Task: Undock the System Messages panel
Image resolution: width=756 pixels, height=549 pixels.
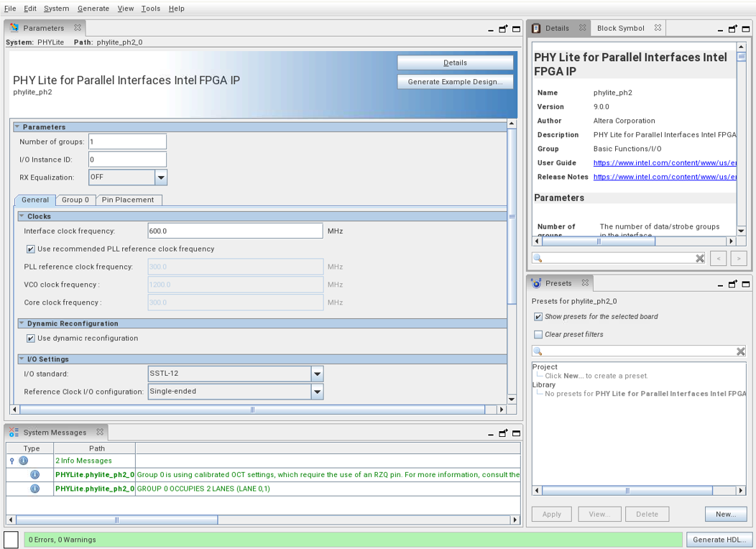Action: point(503,433)
